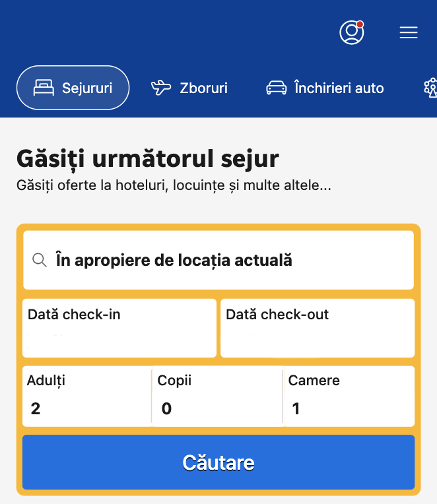This screenshot has height=504, width=437.
Task: Open the Copii count selector
Action: 218,396
